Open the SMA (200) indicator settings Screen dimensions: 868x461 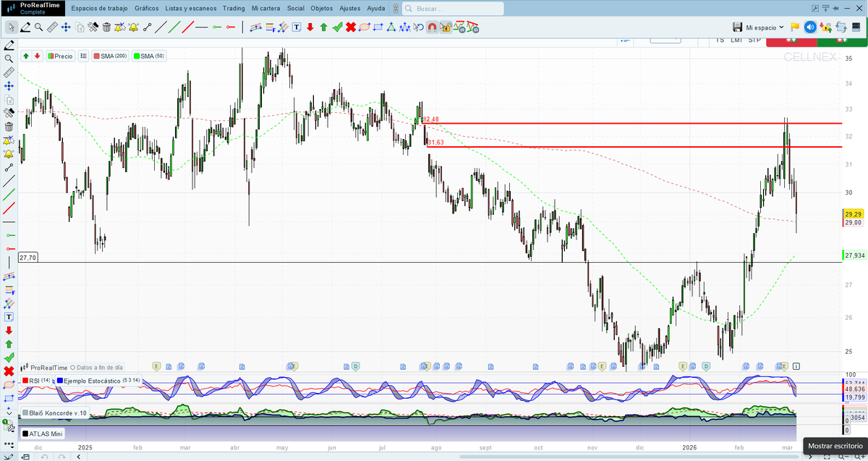[x=111, y=56]
